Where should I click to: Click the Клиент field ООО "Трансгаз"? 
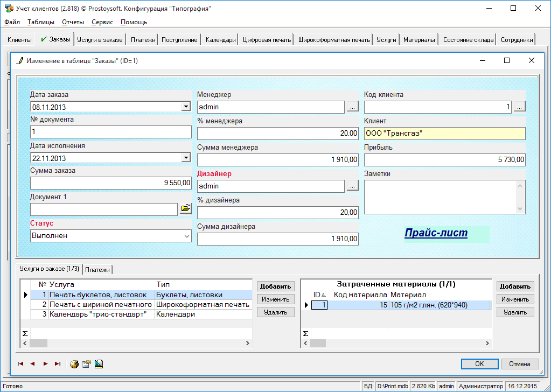coord(445,133)
